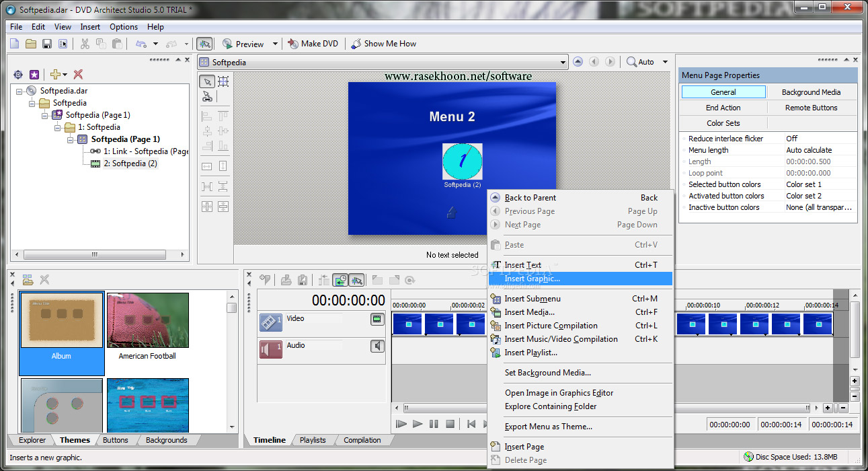Click the Make DVD toolbar button
This screenshot has width=868, height=471.
point(313,44)
